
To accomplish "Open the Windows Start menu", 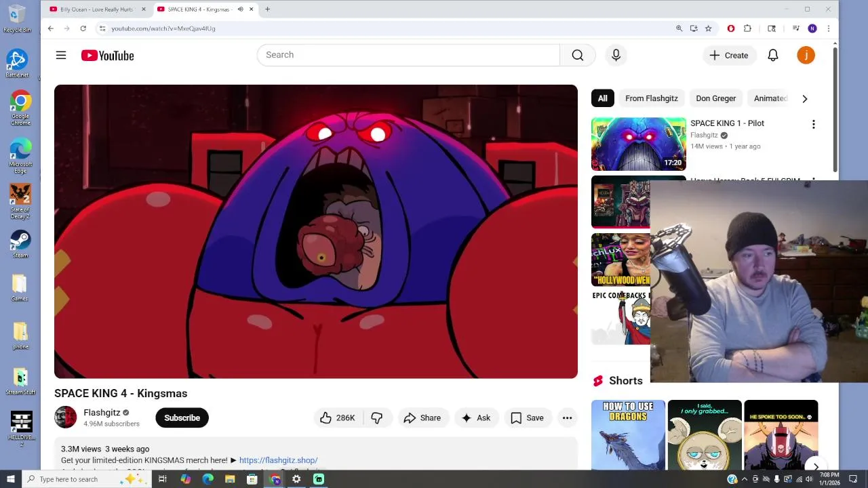I will point(10,479).
